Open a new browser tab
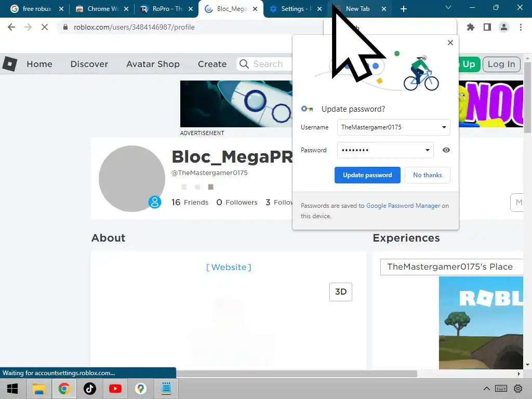This screenshot has width=532, height=399. [x=403, y=9]
